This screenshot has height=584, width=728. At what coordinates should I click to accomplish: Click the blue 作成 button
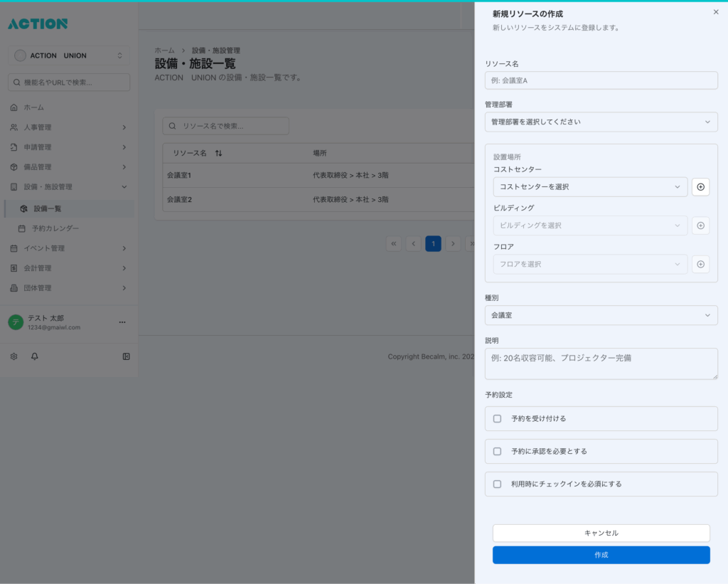click(x=601, y=555)
